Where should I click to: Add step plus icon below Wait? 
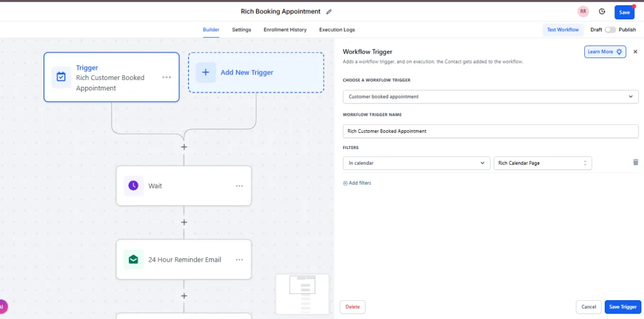coord(184,222)
